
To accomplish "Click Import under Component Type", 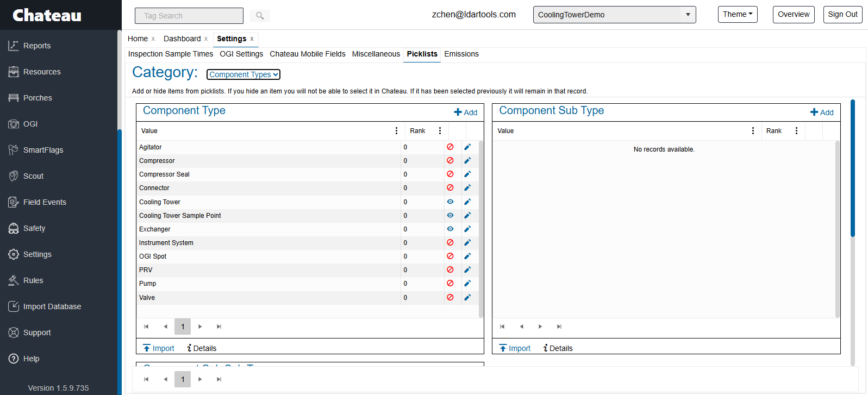I will tap(159, 348).
